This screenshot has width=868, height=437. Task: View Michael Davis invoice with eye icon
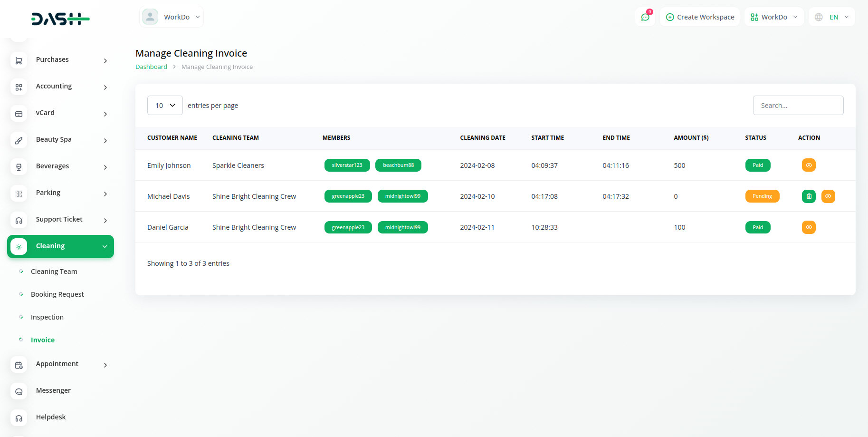828,196
